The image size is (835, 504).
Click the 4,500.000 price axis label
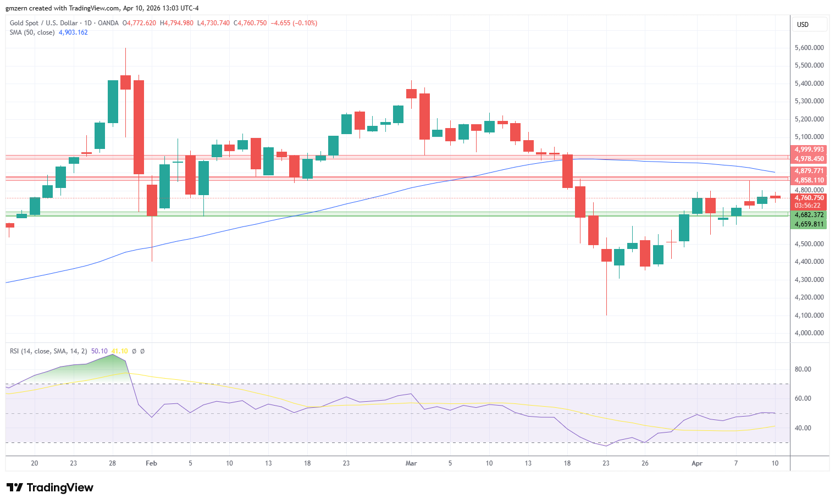click(x=809, y=244)
